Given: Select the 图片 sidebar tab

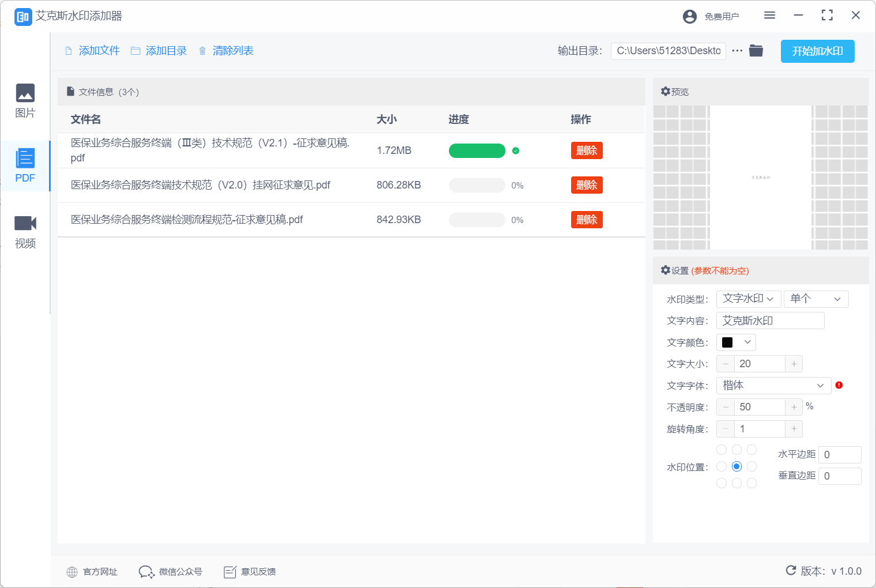Looking at the screenshot, I should click(x=25, y=101).
